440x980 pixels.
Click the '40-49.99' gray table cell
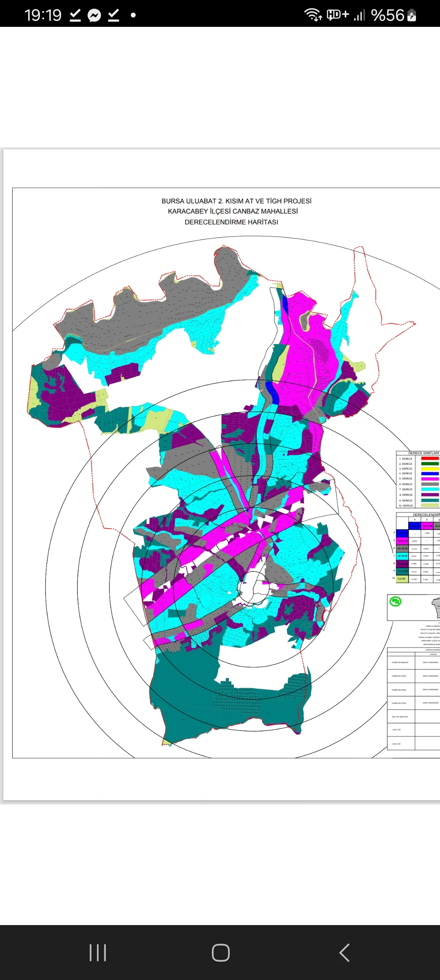coord(402,549)
